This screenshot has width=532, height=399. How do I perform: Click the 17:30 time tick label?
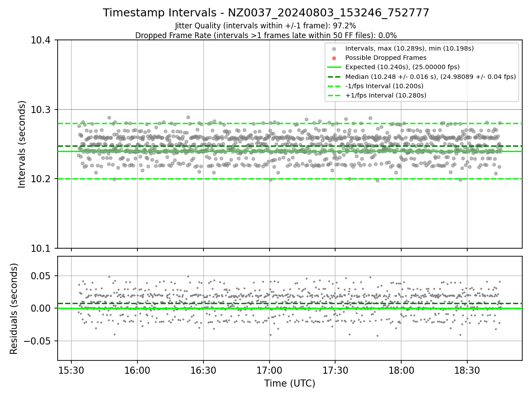(x=335, y=370)
